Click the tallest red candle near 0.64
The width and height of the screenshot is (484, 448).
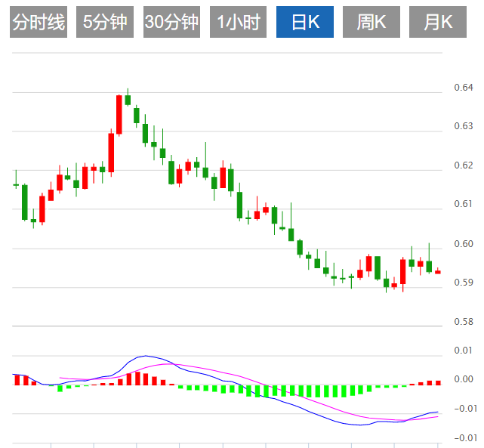pos(119,115)
